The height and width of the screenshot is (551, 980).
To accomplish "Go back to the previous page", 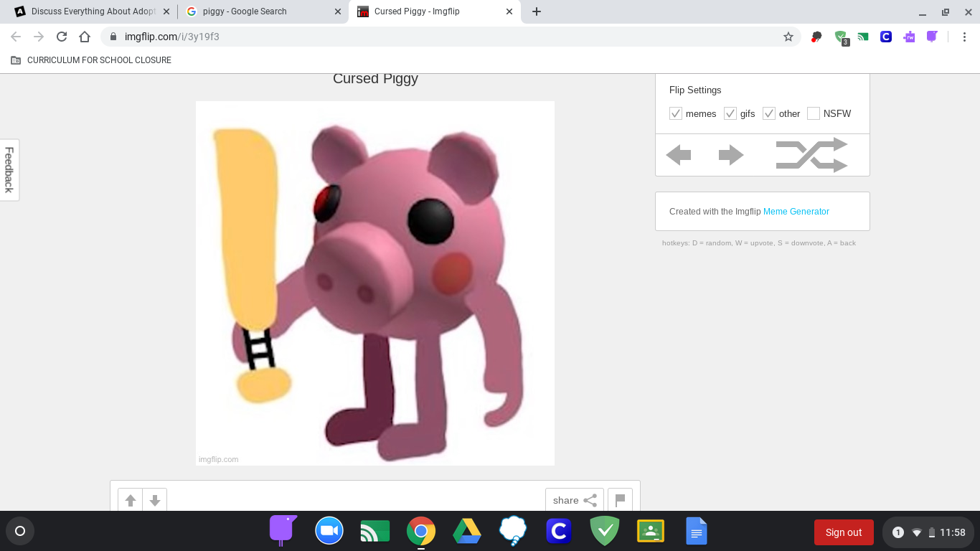I will [x=16, y=37].
